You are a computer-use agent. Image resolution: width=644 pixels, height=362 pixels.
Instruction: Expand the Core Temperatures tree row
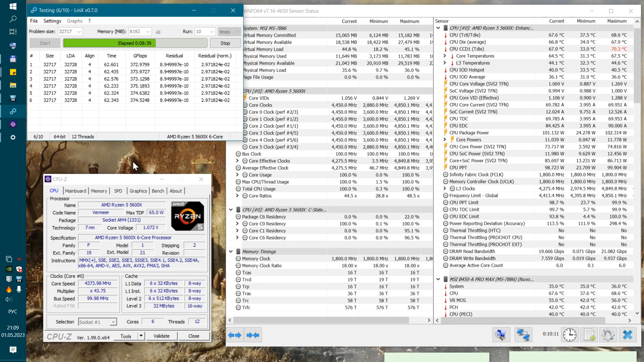(445, 56)
